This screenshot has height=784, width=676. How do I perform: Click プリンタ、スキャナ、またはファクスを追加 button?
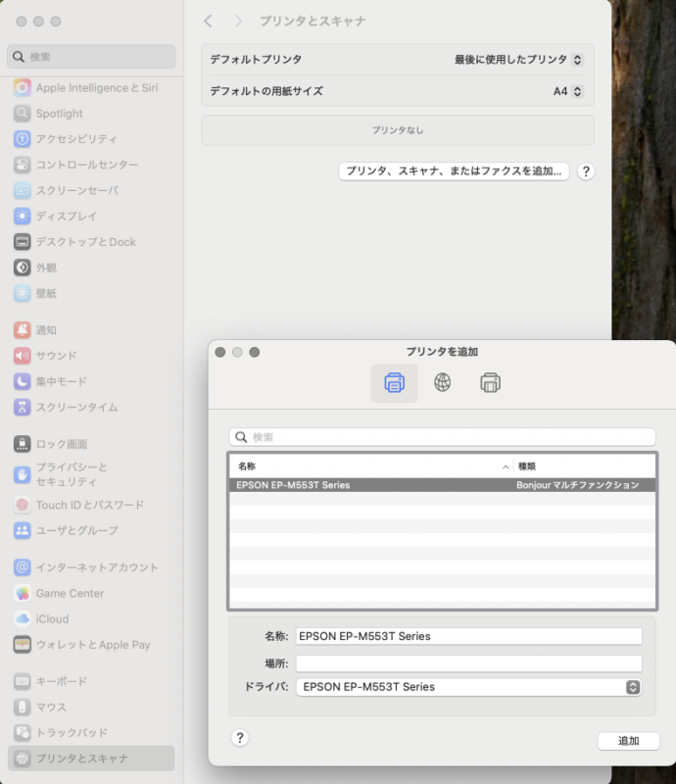pos(454,171)
